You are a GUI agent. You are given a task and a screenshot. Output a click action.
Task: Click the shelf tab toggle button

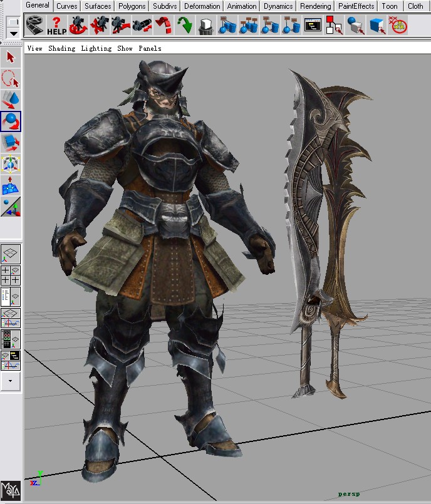click(x=14, y=22)
